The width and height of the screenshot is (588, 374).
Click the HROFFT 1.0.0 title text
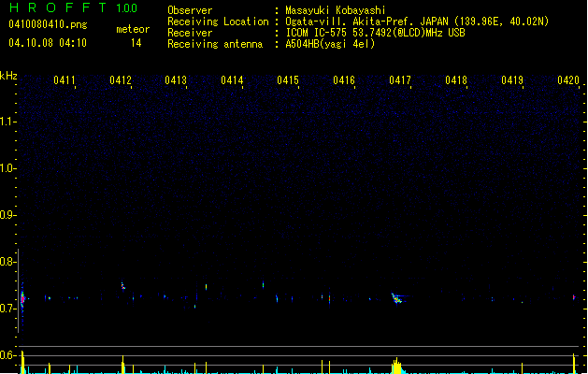[74, 7]
